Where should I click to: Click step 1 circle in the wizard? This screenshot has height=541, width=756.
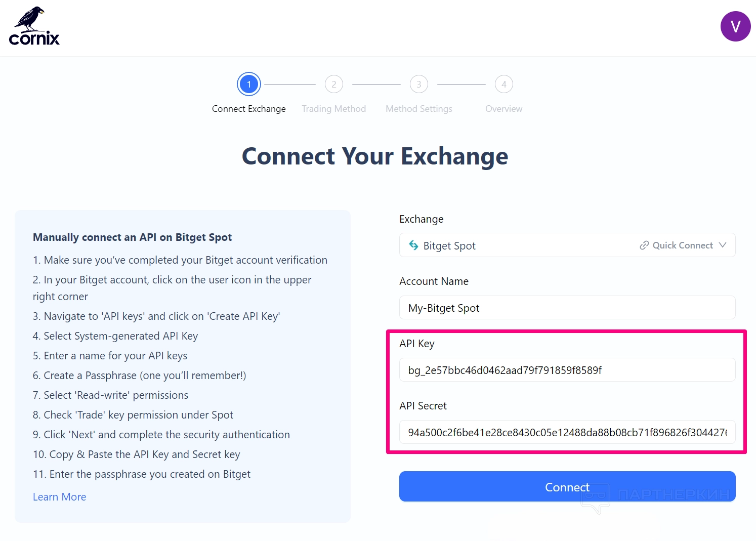[x=248, y=85]
